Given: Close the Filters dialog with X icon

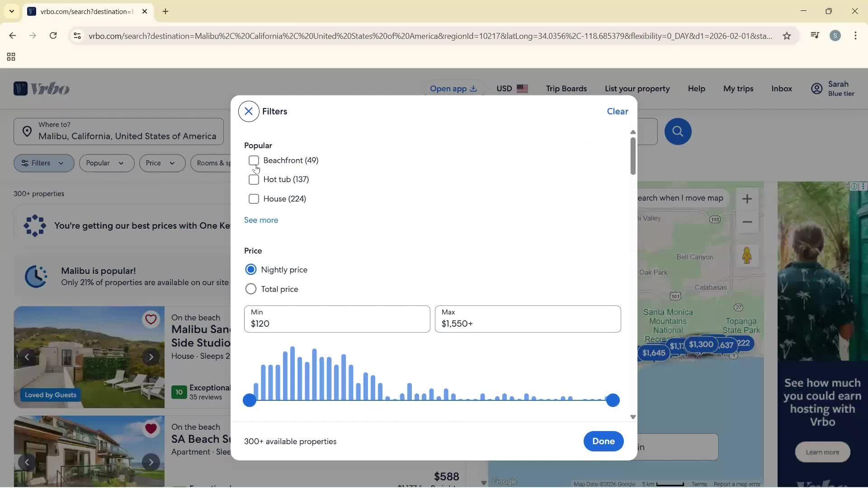Looking at the screenshot, I should coord(249,112).
